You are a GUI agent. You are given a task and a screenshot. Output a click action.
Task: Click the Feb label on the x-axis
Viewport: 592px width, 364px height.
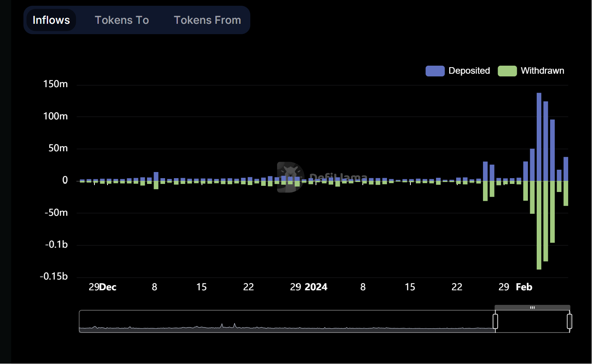[524, 287]
